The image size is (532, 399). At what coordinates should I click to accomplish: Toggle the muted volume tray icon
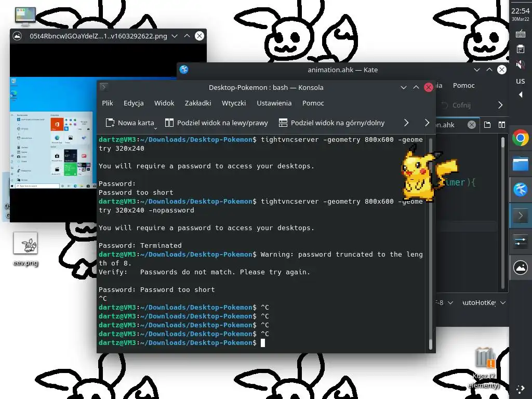[x=521, y=64]
